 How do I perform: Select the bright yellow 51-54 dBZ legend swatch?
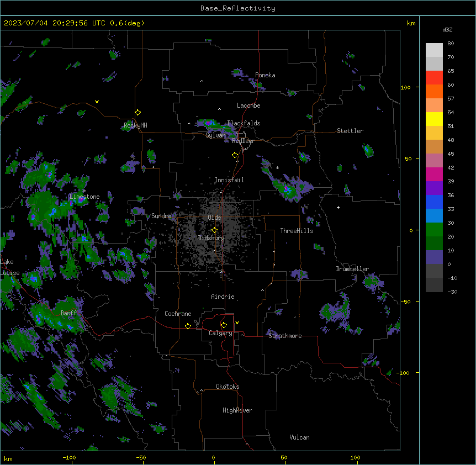pyautogui.click(x=434, y=119)
